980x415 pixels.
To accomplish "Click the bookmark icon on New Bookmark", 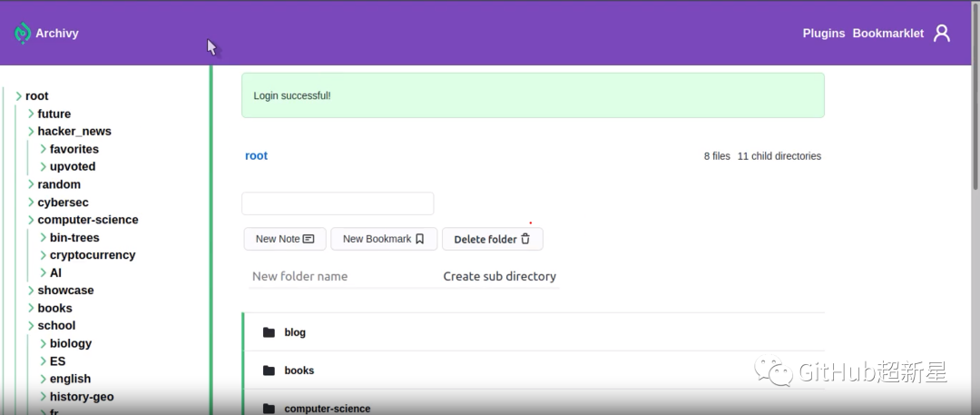I will (x=419, y=239).
